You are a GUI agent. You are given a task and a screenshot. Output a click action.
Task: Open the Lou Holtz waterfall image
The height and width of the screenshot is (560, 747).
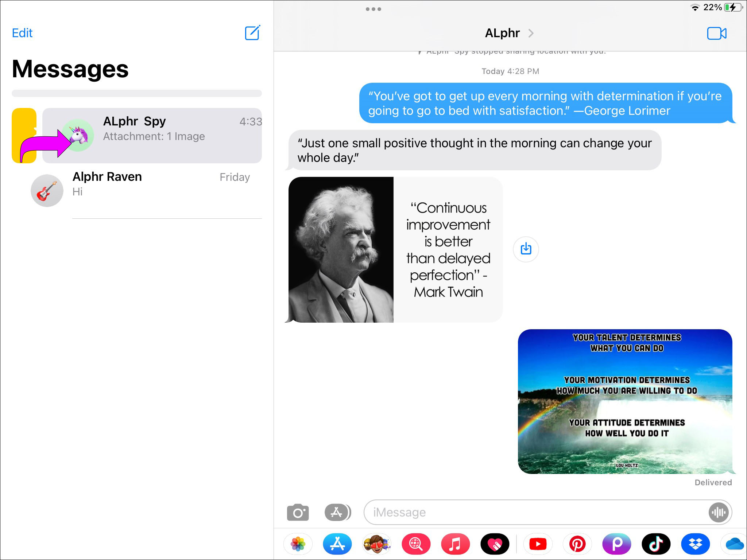pos(625,401)
